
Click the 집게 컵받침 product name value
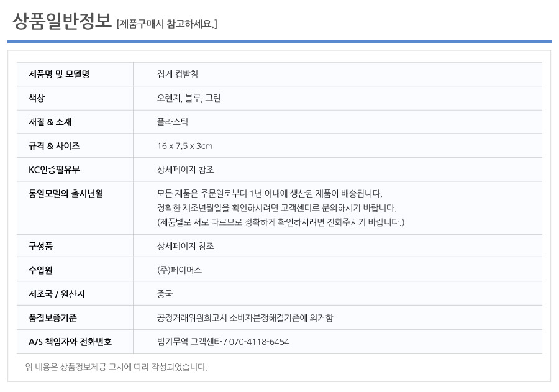coord(178,74)
